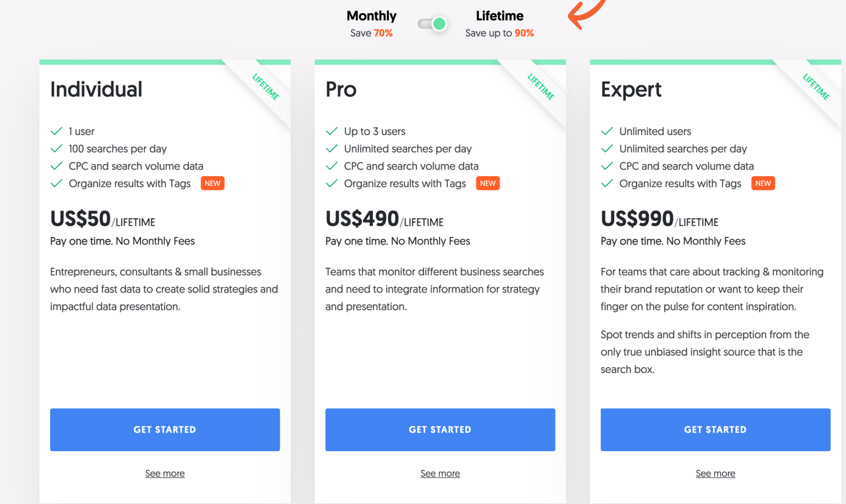
Task: Get started with the Pro plan
Action: pyautogui.click(x=440, y=430)
